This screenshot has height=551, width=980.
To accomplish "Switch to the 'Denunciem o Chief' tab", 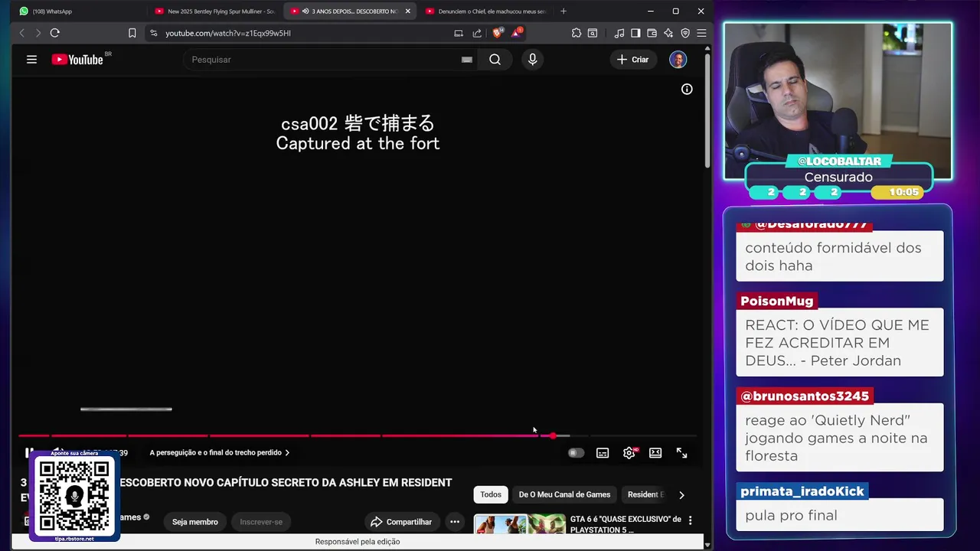I will pyautogui.click(x=486, y=11).
